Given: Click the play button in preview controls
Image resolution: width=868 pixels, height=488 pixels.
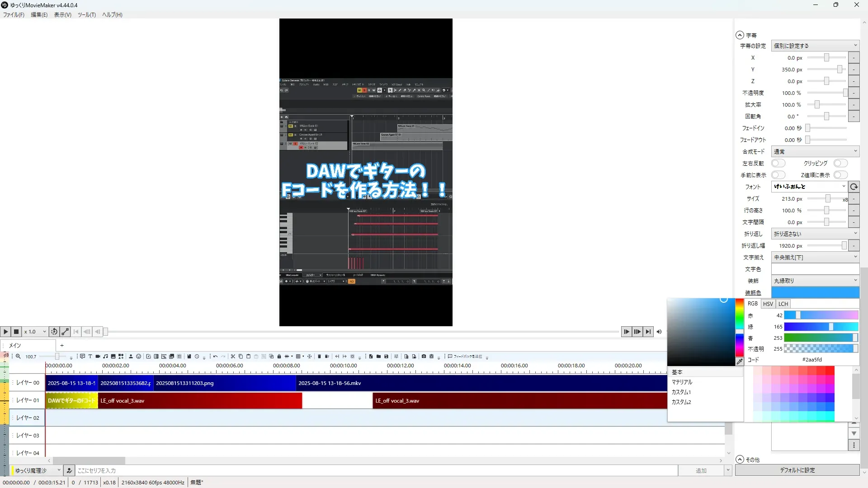Looking at the screenshot, I should point(5,332).
